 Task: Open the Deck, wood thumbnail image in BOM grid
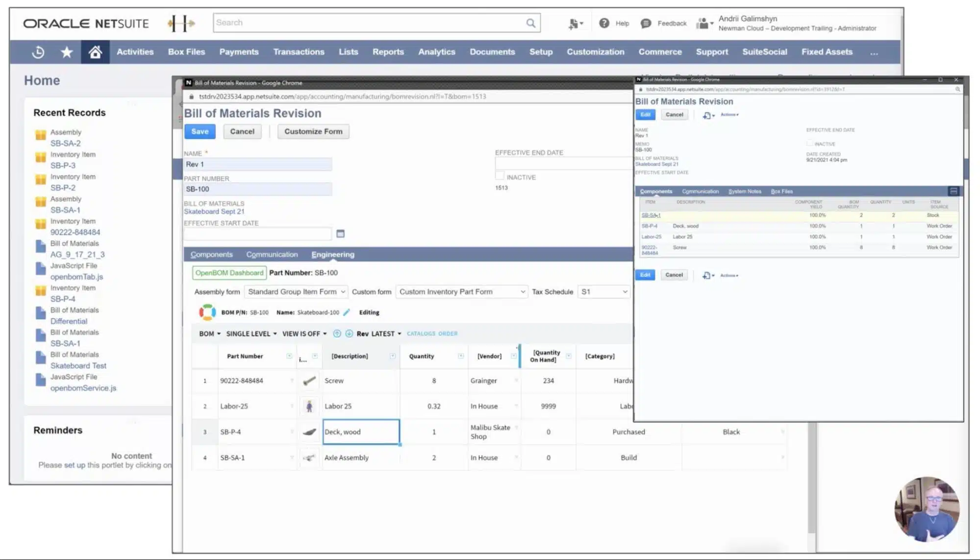pyautogui.click(x=309, y=432)
